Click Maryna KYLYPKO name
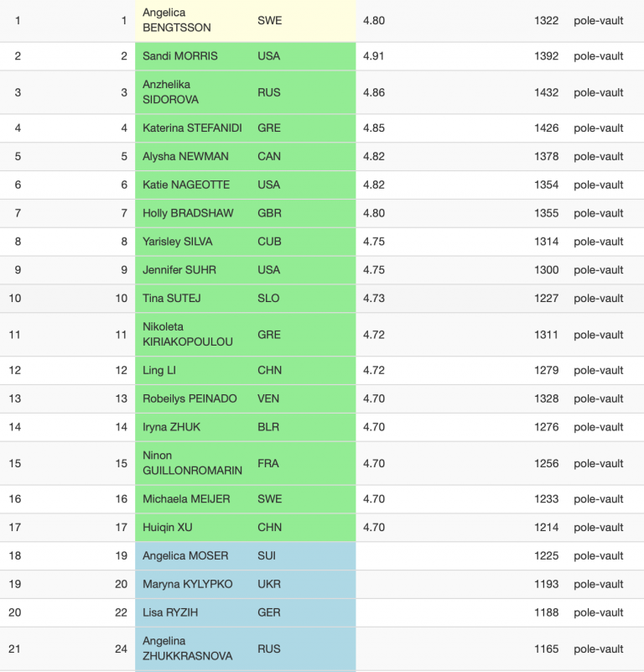The image size is (644, 672). point(187,584)
